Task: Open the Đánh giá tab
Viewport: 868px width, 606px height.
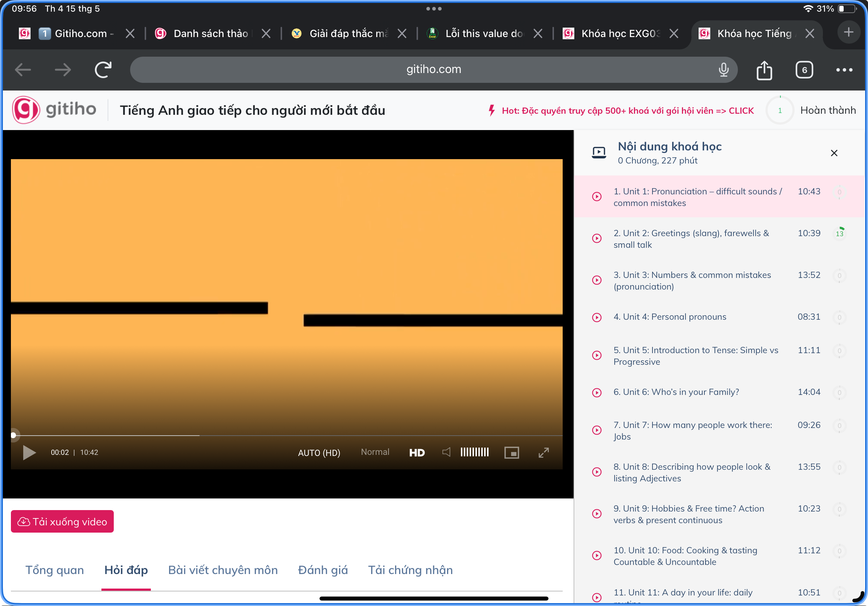Action: pyautogui.click(x=322, y=570)
